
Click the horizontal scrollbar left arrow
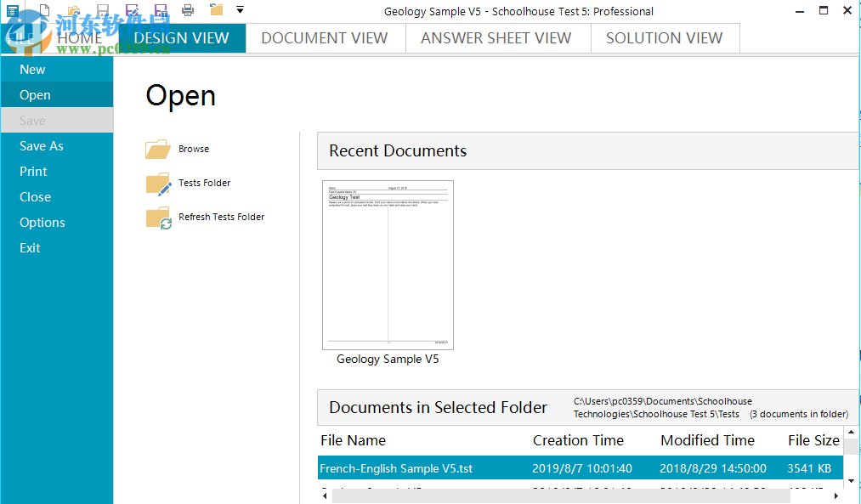click(x=325, y=496)
